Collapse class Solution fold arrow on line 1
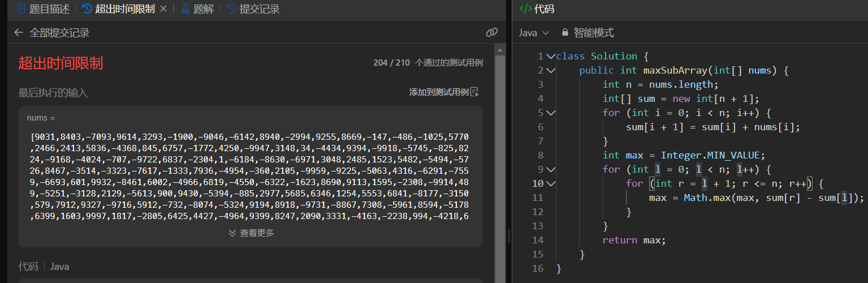The image size is (868, 283). coord(551,56)
